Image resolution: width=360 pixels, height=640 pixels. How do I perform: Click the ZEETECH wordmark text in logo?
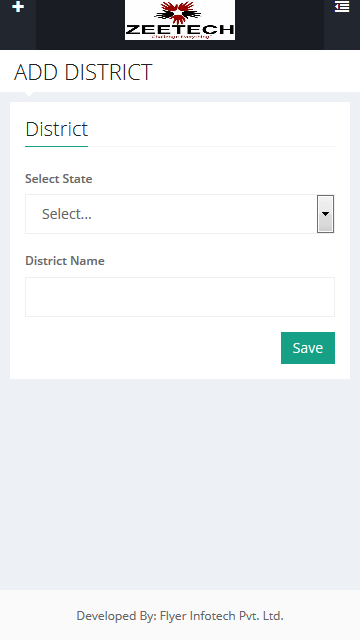180,29
